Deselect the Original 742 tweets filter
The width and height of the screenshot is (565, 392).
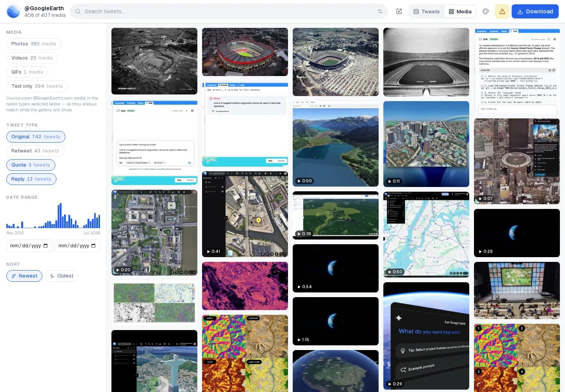[x=36, y=137]
